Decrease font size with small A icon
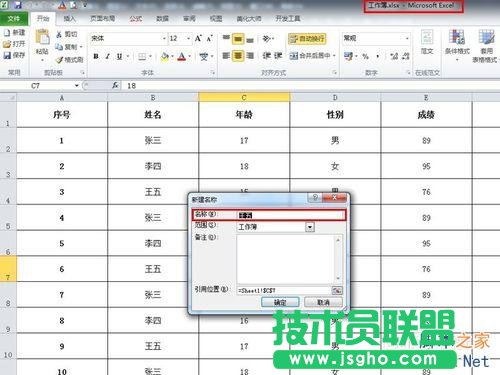The height and width of the screenshot is (375, 500). pos(209,39)
